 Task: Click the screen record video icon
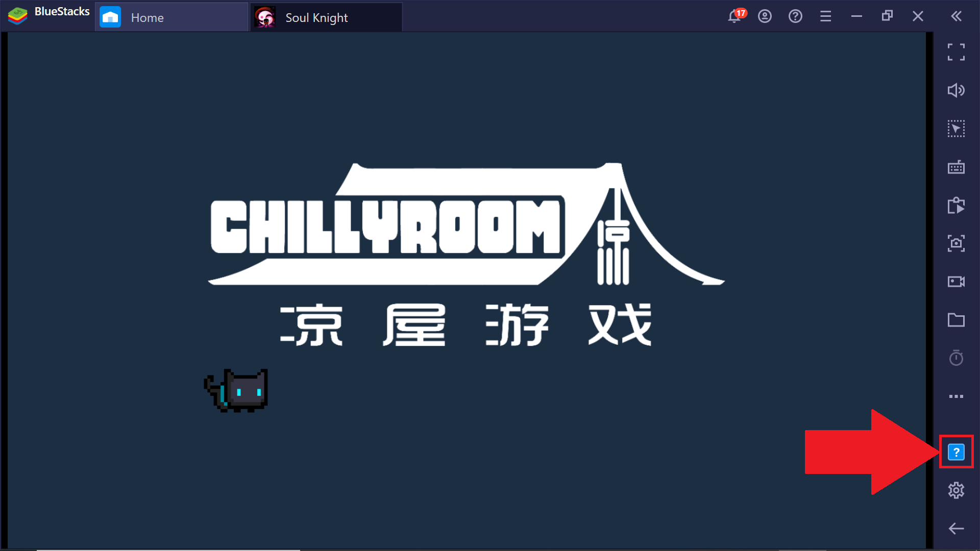tap(957, 281)
